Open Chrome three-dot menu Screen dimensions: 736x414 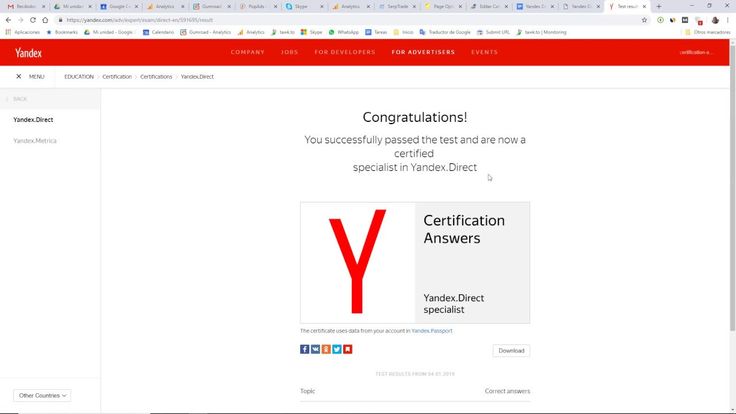728,20
